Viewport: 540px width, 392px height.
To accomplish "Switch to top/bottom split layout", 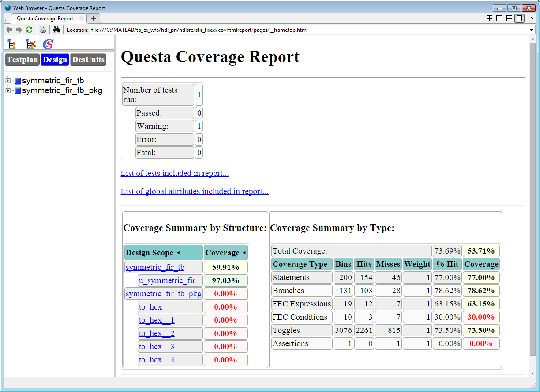I will click(509, 18).
